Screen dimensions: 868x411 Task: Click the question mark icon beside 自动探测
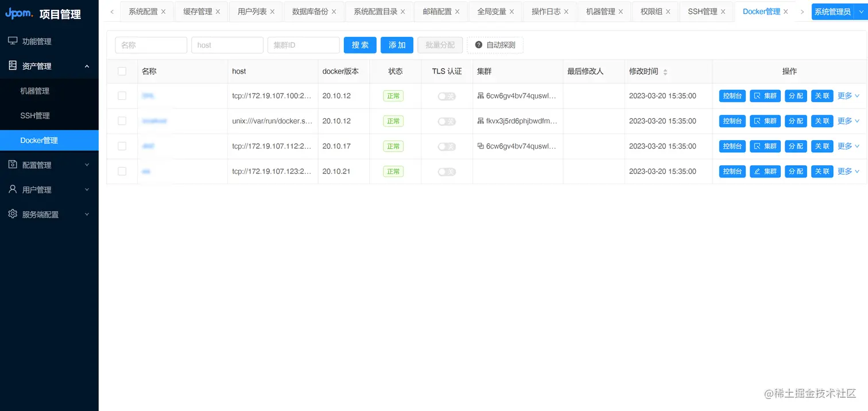pos(479,45)
